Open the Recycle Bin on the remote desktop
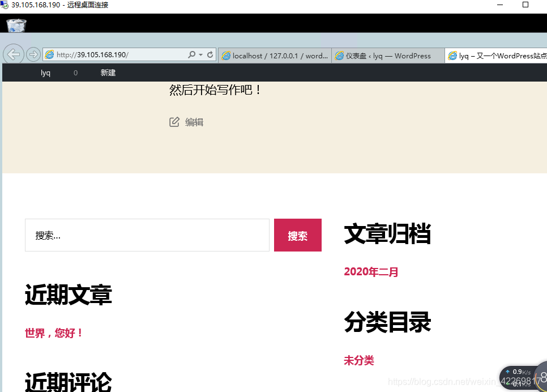The width and height of the screenshot is (547, 392). (15, 24)
